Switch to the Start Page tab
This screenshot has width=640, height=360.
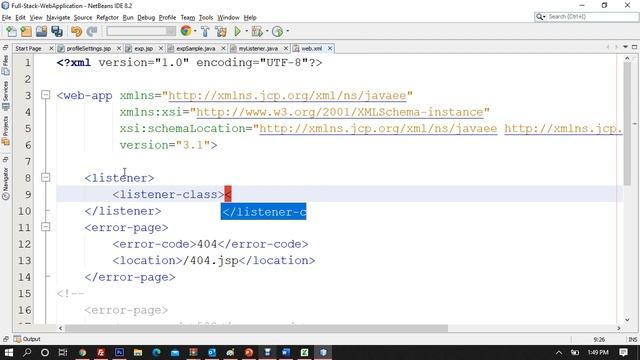(29, 49)
